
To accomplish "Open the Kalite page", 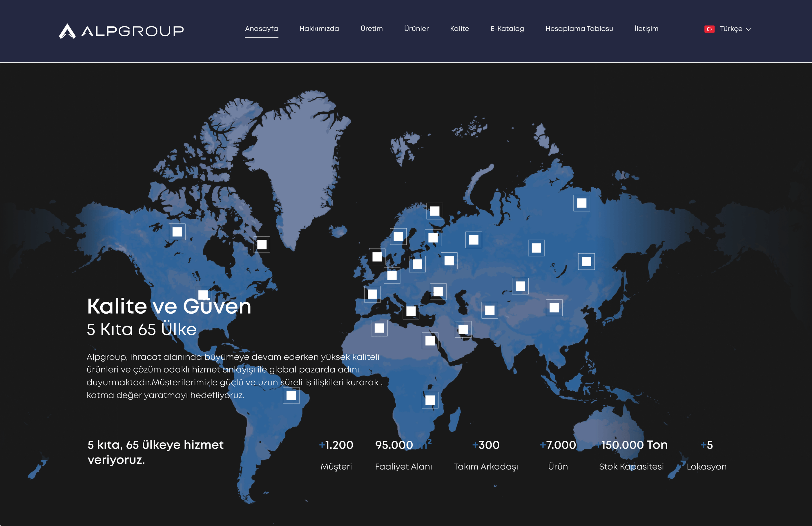I will point(459,29).
